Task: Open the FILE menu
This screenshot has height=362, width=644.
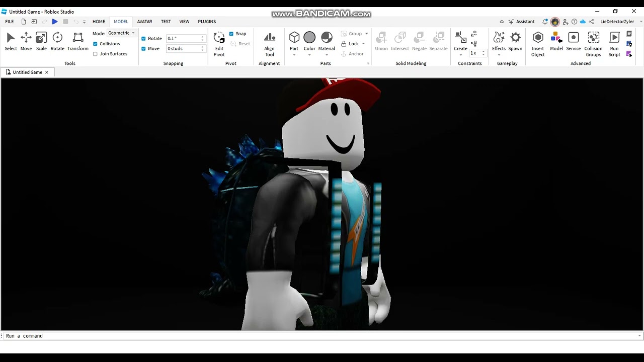Action: coord(10,22)
